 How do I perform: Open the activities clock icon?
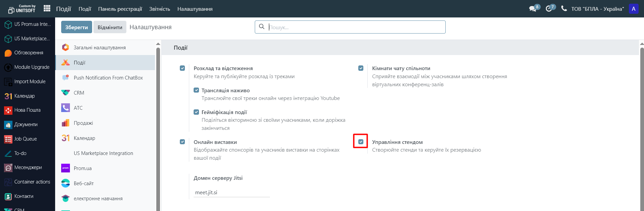tap(549, 9)
